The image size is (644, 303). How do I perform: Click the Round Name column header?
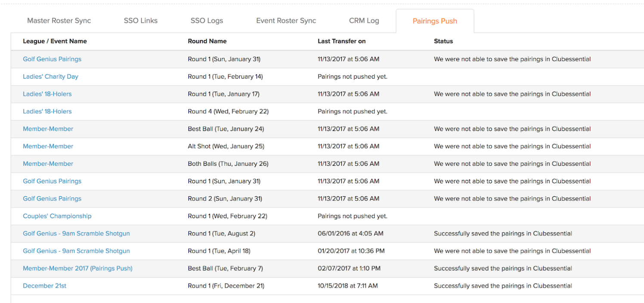point(207,41)
